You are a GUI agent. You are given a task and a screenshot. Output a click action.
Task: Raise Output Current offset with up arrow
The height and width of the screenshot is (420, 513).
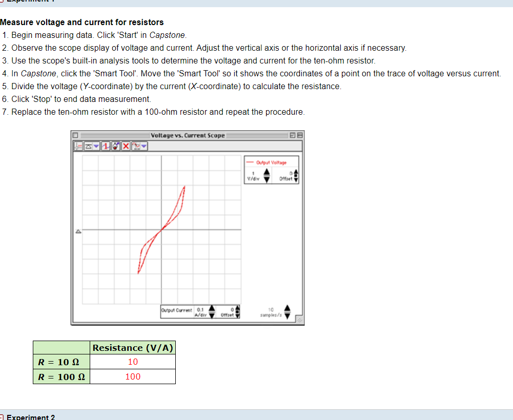[237, 308]
